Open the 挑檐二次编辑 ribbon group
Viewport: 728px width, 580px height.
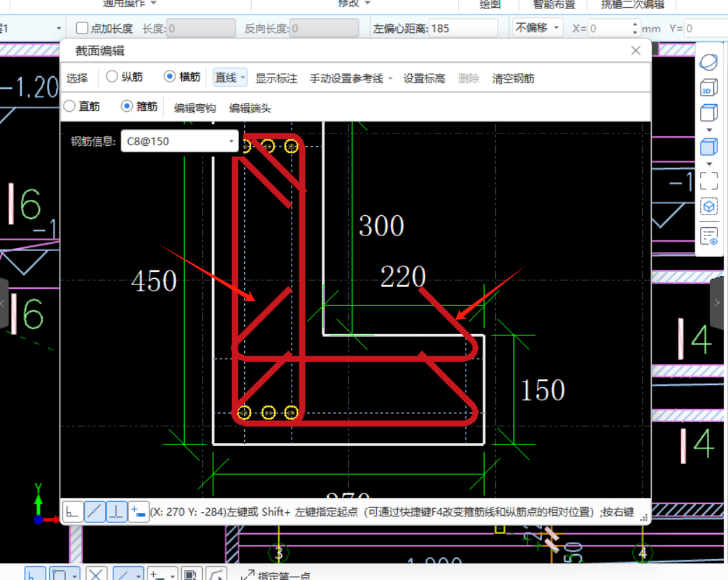[x=633, y=4]
